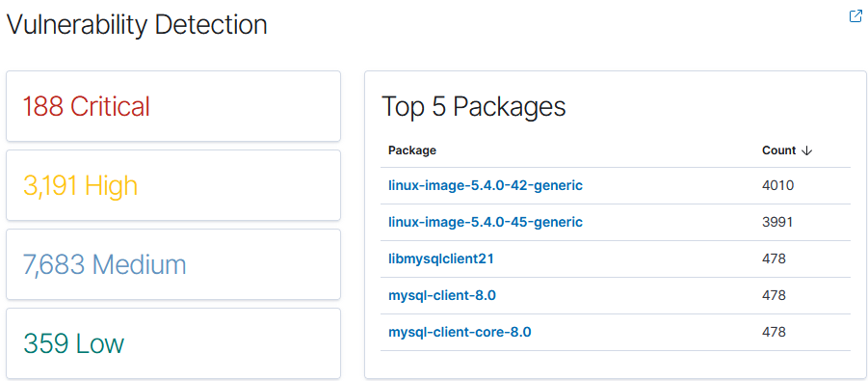Open the linux-image-5.4.0-45-generic package link

486,222
